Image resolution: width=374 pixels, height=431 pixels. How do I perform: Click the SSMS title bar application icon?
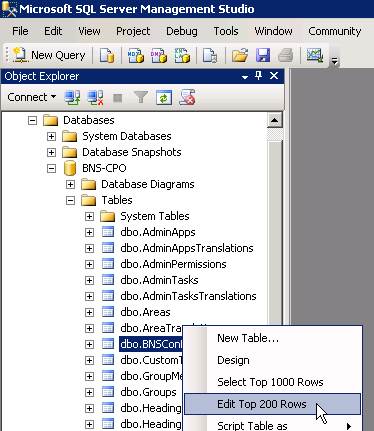9,9
